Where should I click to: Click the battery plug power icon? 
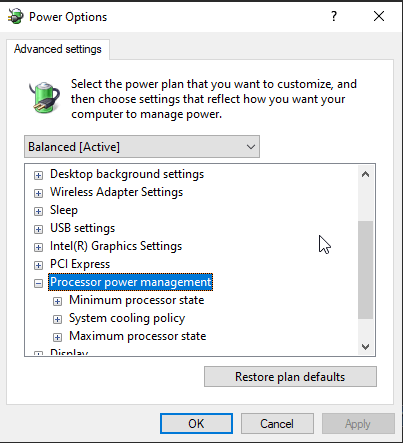coord(44,98)
